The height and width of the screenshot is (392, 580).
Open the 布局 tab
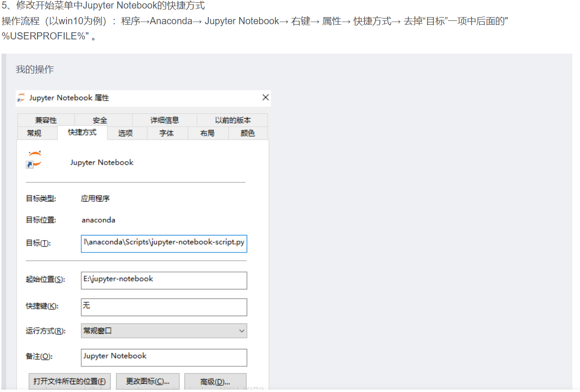point(207,133)
